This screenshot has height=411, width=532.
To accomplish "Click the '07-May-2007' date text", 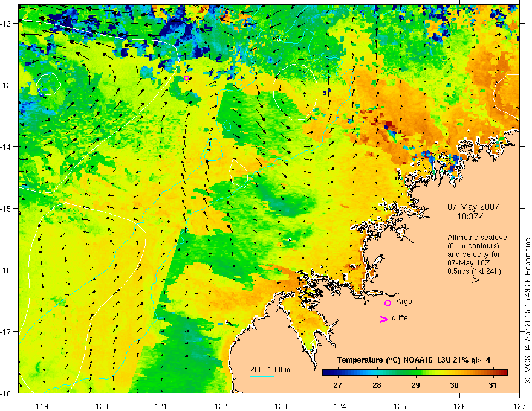I will tap(473, 207).
